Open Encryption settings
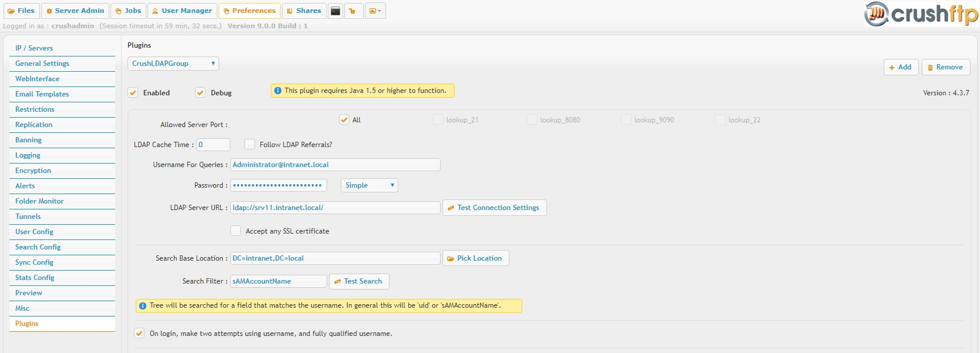 click(62, 171)
